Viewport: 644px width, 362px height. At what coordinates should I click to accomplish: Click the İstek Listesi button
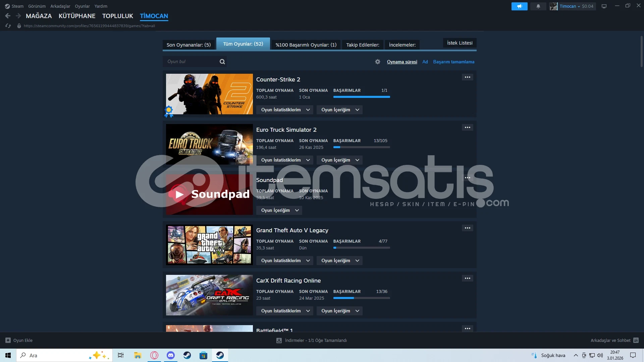460,43
